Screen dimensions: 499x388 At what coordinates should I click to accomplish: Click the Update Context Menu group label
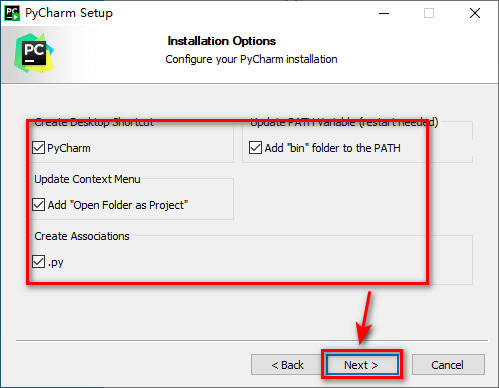pos(87,179)
